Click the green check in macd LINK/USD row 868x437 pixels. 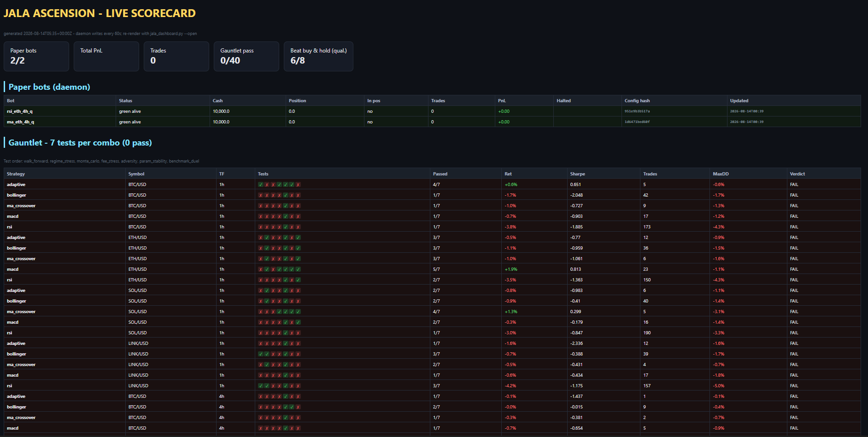tap(286, 375)
